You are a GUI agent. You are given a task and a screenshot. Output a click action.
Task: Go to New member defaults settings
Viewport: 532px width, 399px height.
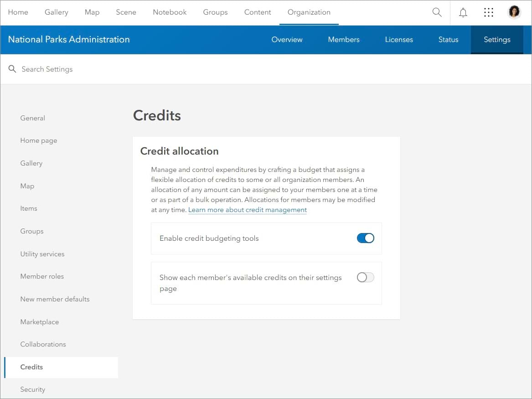click(55, 299)
